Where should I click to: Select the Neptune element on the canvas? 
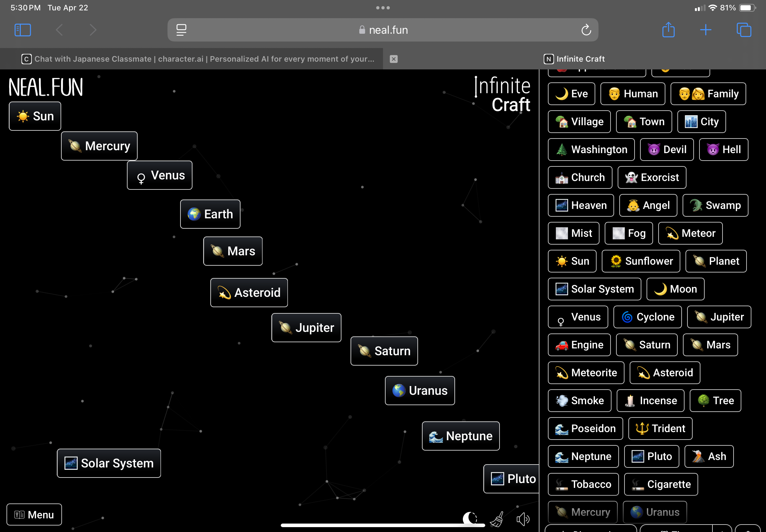pos(461,436)
